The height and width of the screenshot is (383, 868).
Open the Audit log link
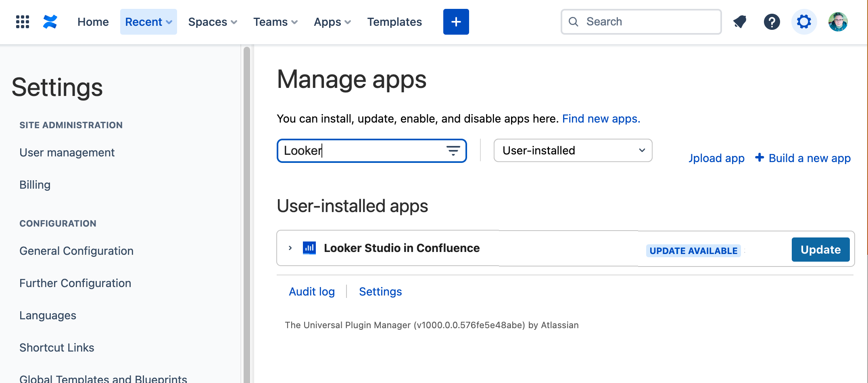click(312, 291)
